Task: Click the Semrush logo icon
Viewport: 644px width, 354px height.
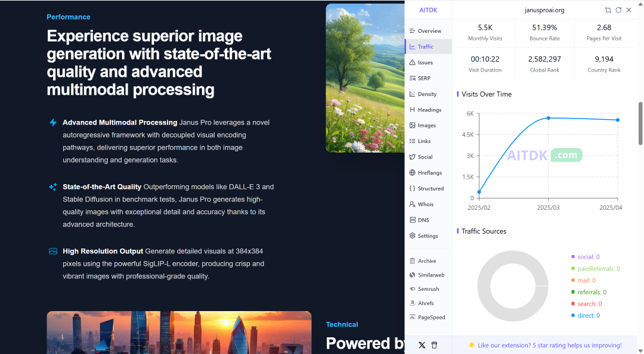Action: point(413,288)
